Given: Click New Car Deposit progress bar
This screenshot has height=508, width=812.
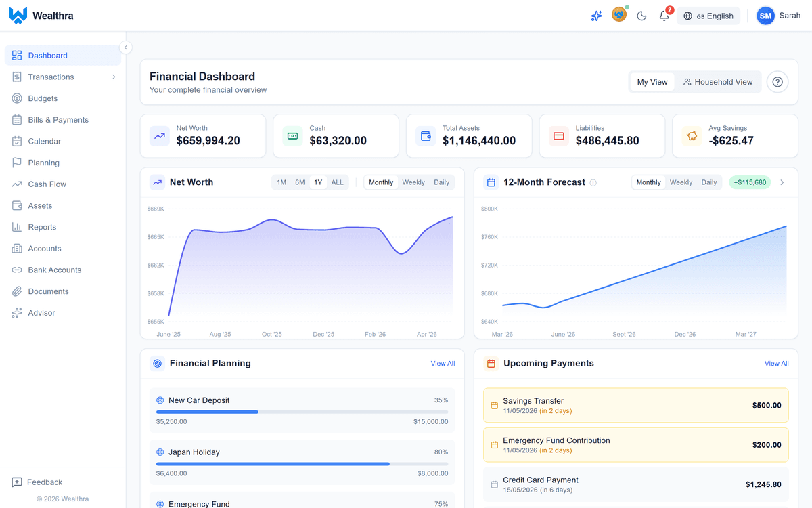Looking at the screenshot, I should coord(302,412).
